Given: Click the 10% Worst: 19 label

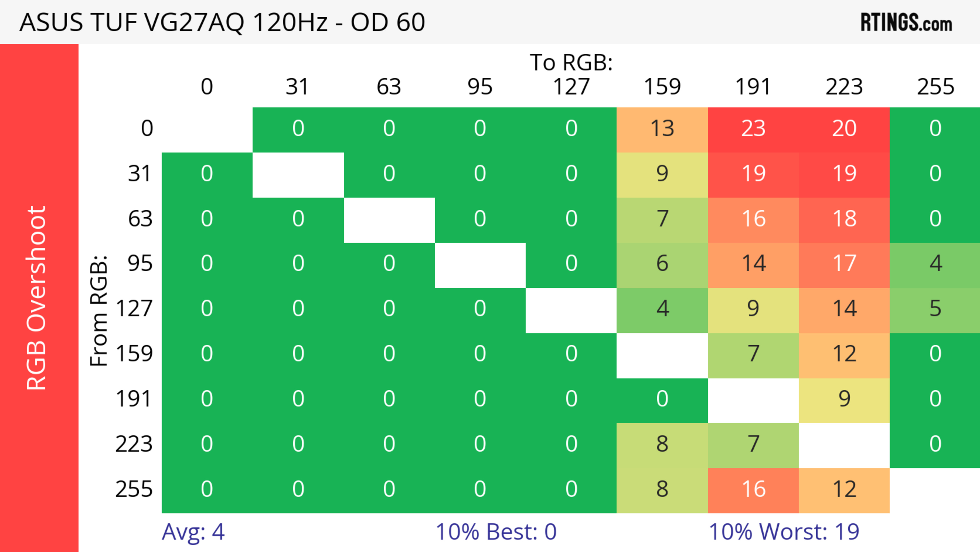Looking at the screenshot, I should (784, 532).
